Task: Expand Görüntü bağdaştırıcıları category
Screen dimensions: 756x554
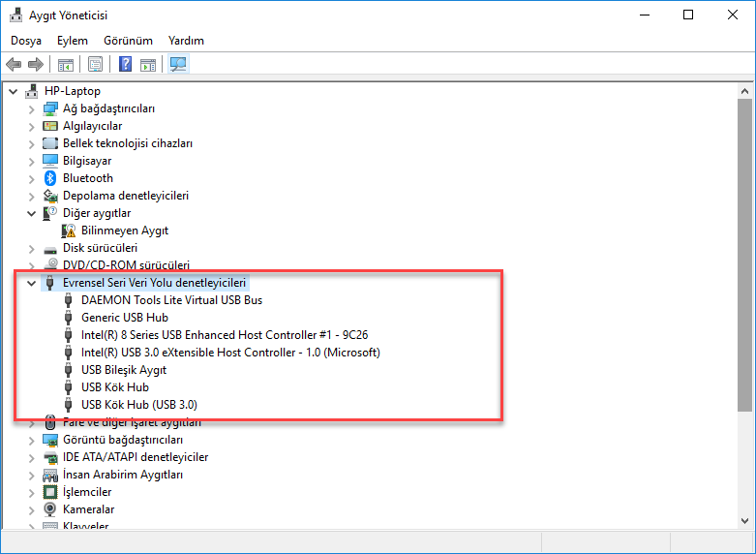Action: pyautogui.click(x=31, y=440)
